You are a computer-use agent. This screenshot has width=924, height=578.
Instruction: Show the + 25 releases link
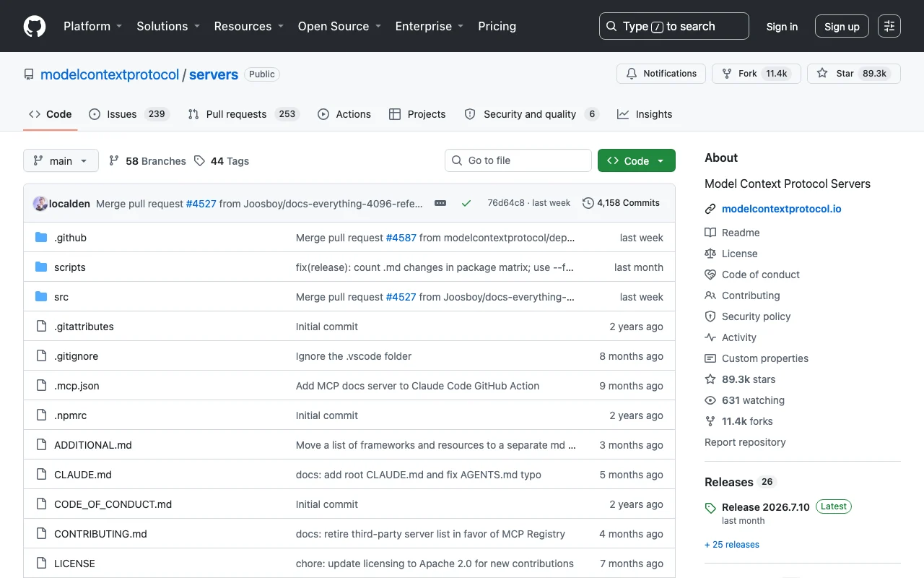coord(732,545)
